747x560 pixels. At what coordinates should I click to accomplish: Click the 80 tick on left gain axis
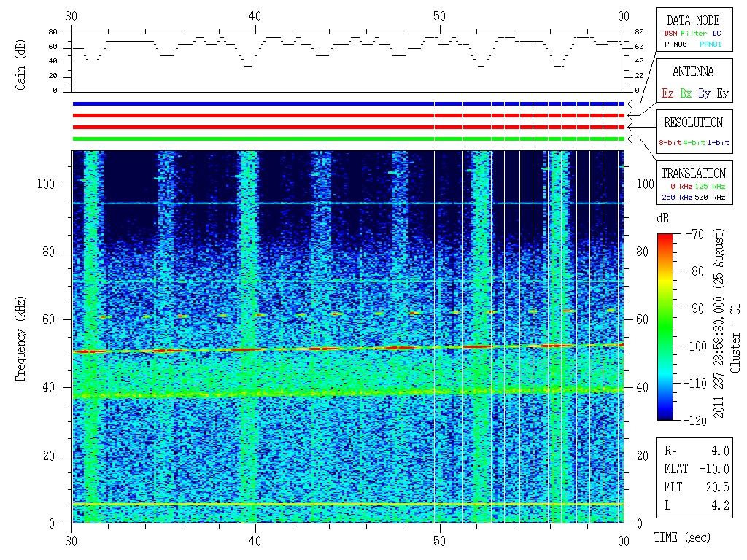(53, 32)
